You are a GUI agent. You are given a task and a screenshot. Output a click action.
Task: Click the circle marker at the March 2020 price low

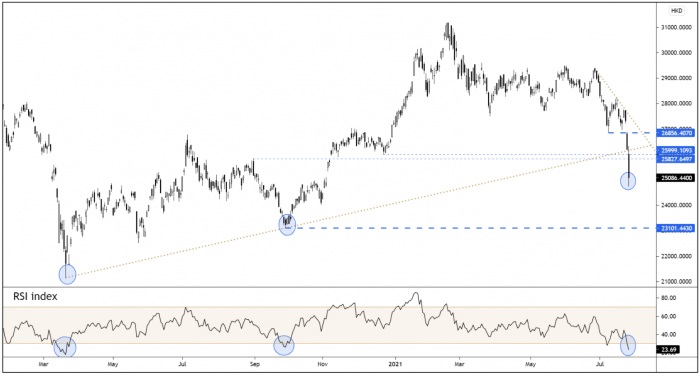click(x=67, y=274)
